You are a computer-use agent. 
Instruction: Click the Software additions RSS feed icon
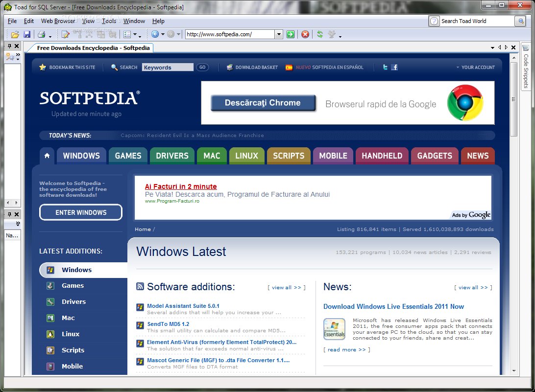140,286
